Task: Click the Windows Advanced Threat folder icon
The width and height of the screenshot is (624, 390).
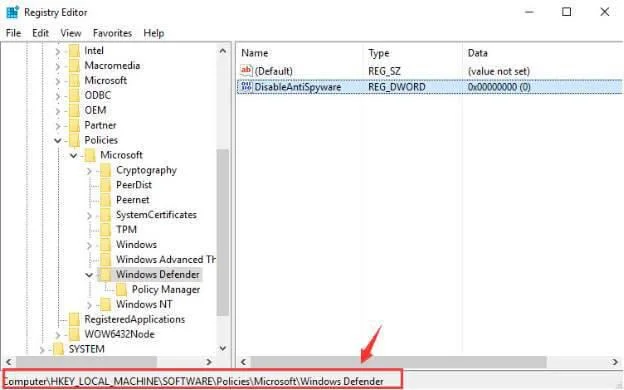Action: click(x=105, y=259)
